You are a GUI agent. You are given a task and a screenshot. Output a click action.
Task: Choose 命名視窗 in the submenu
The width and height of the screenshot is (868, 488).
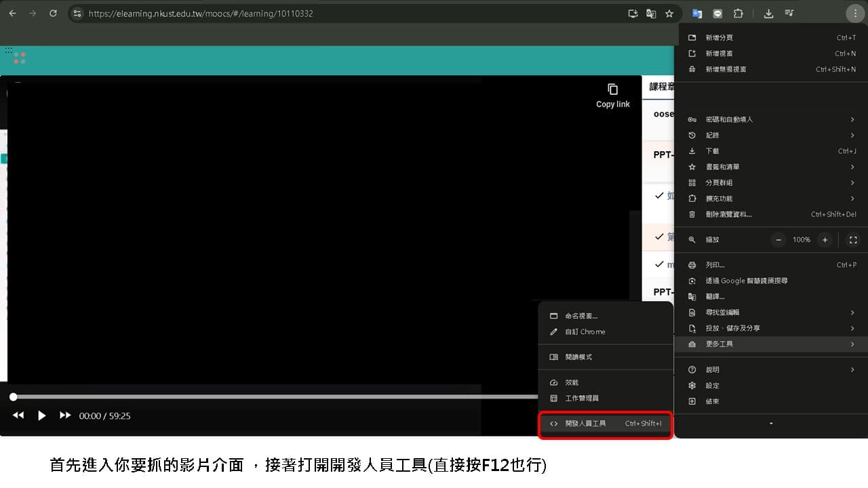click(x=606, y=316)
